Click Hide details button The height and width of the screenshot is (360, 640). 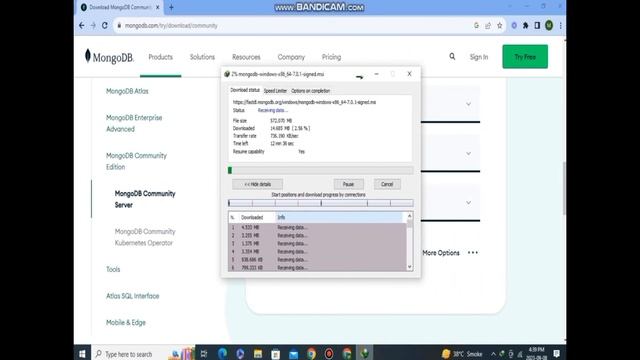(x=258, y=184)
